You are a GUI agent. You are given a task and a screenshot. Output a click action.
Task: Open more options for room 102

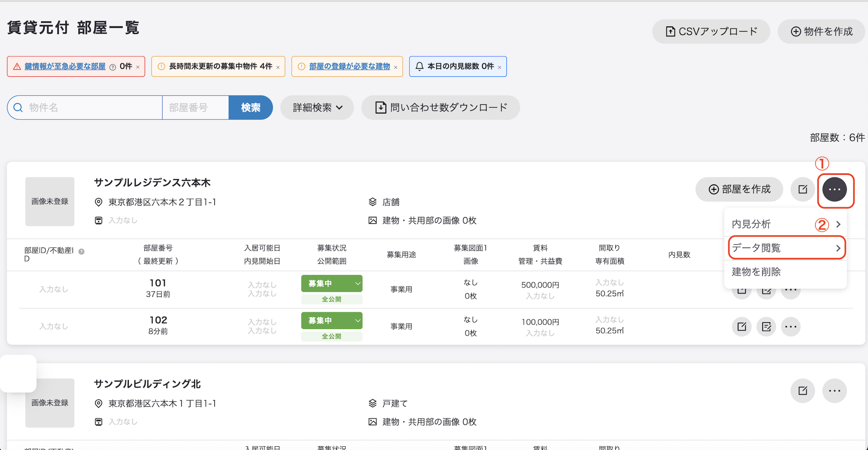click(791, 326)
